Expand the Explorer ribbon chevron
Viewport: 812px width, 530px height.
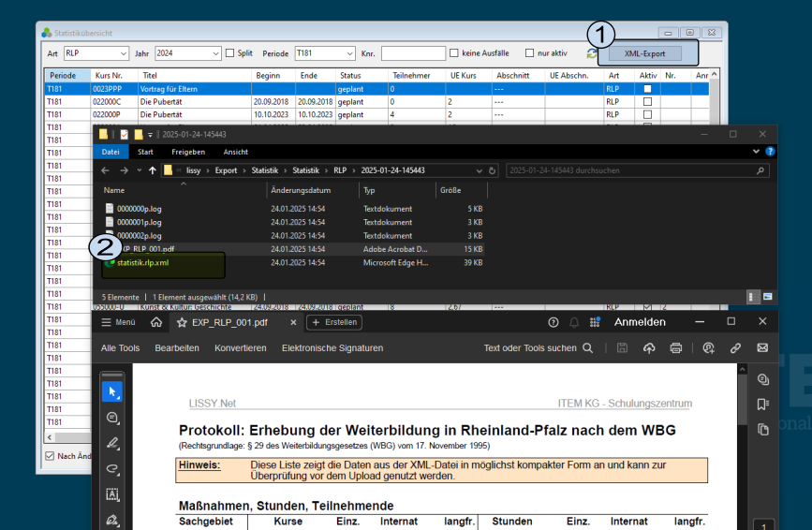(x=756, y=152)
